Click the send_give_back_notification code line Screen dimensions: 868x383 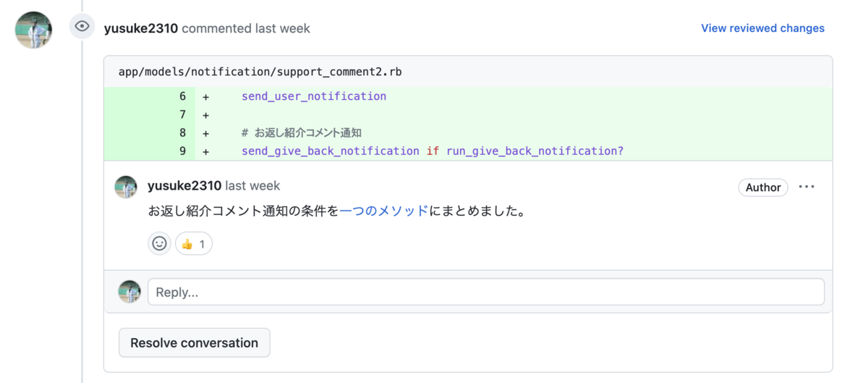coord(432,151)
